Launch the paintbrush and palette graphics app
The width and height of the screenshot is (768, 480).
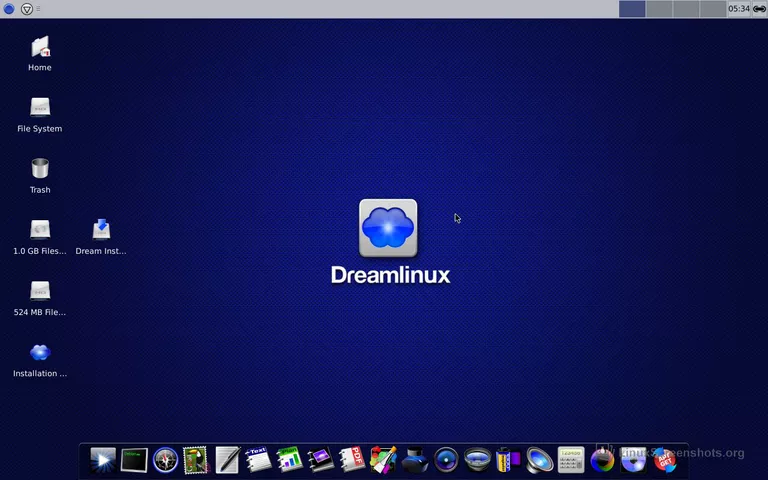click(x=383, y=459)
